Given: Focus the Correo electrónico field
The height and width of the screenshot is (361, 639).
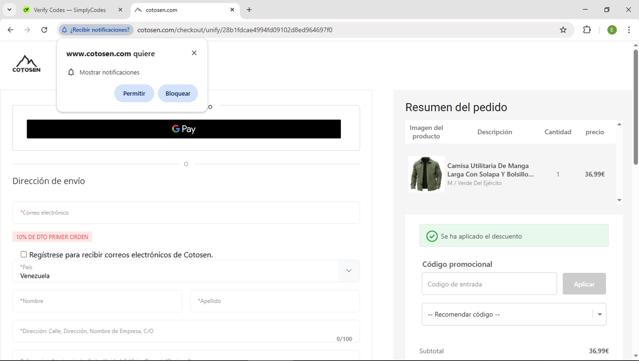Looking at the screenshot, I should [186, 212].
